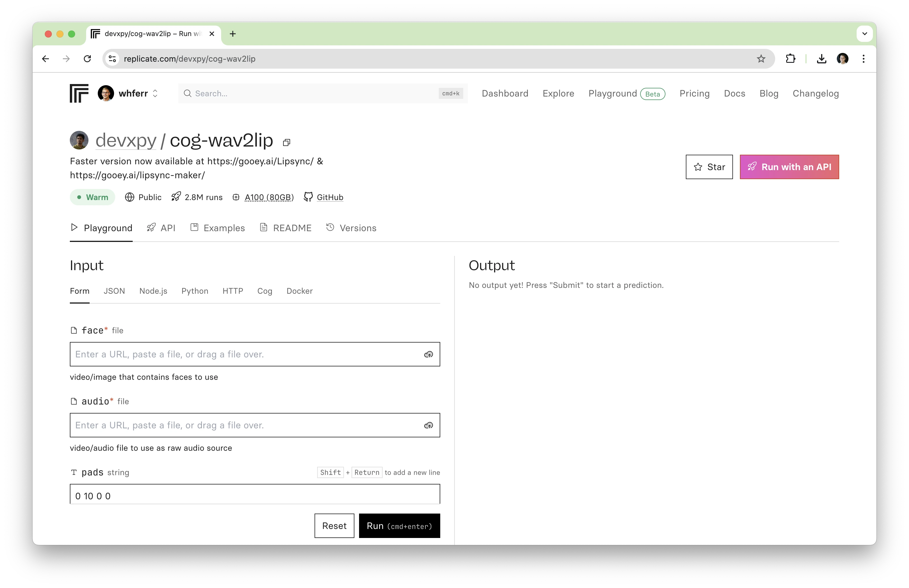Screen dimensions: 909x588
Task: Expand the Examples section
Action: (224, 228)
